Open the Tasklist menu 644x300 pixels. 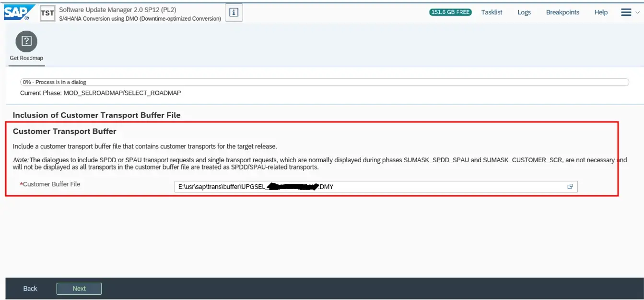tap(492, 12)
